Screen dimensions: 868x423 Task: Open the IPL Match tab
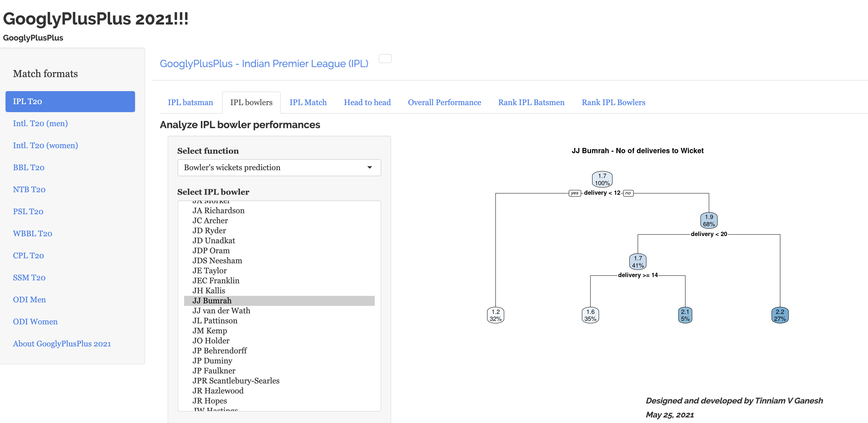pyautogui.click(x=308, y=102)
